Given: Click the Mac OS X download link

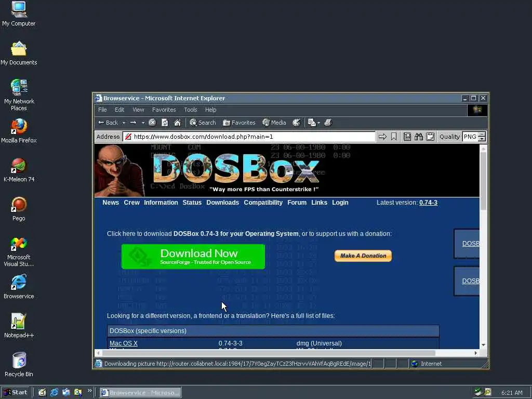Looking at the screenshot, I should (124, 343).
